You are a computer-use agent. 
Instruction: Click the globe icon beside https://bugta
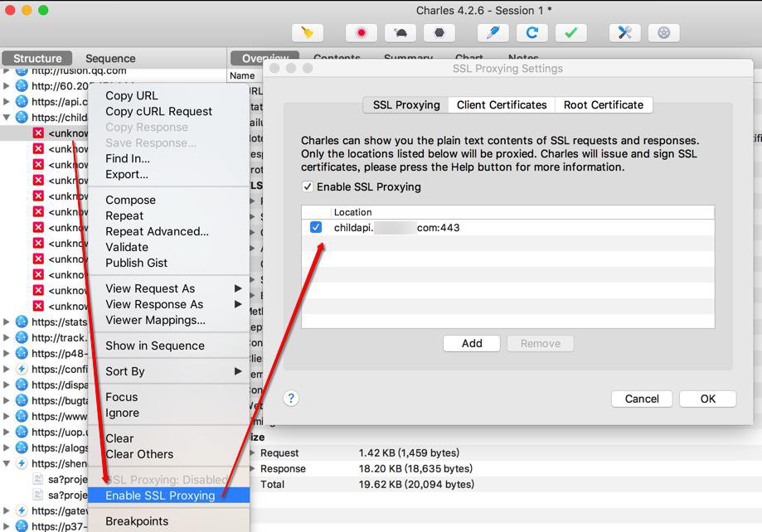[22, 400]
